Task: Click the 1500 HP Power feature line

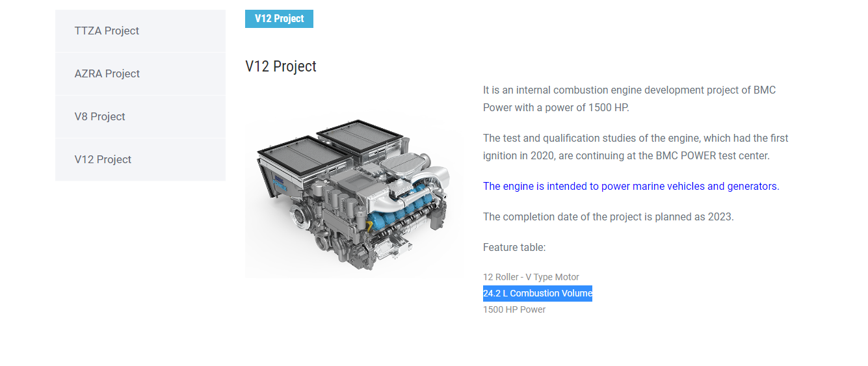Action: pos(514,309)
